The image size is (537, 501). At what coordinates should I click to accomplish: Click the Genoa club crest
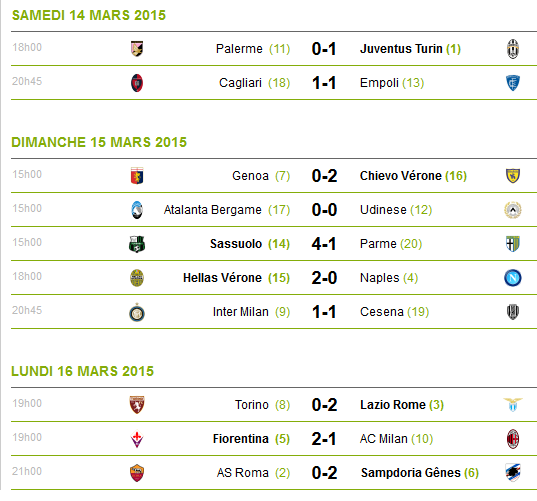pyautogui.click(x=137, y=176)
